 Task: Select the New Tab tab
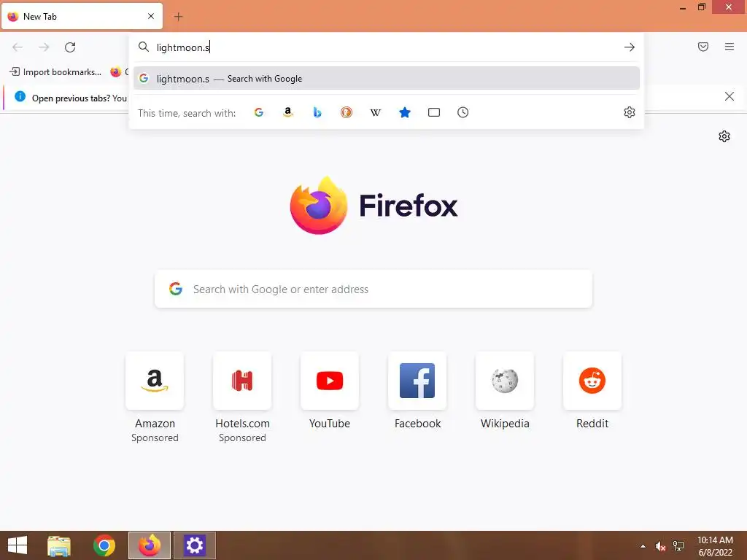(82, 17)
